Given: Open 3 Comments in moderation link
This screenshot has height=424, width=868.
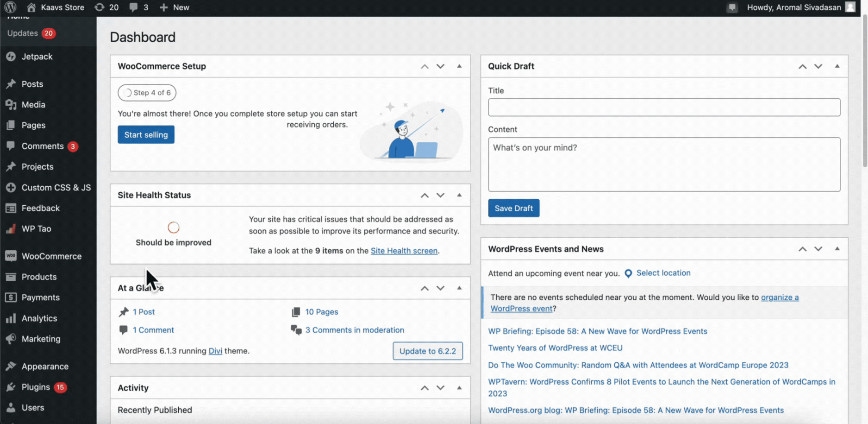Looking at the screenshot, I should tap(354, 330).
